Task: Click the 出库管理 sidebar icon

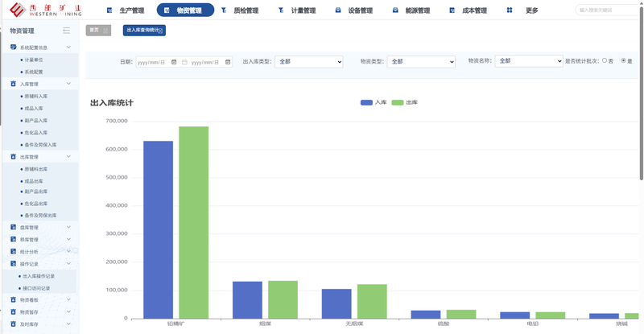Action: [x=13, y=156]
